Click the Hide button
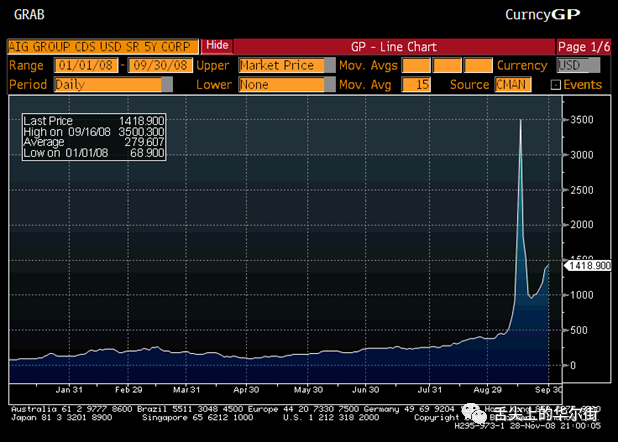 [217, 46]
